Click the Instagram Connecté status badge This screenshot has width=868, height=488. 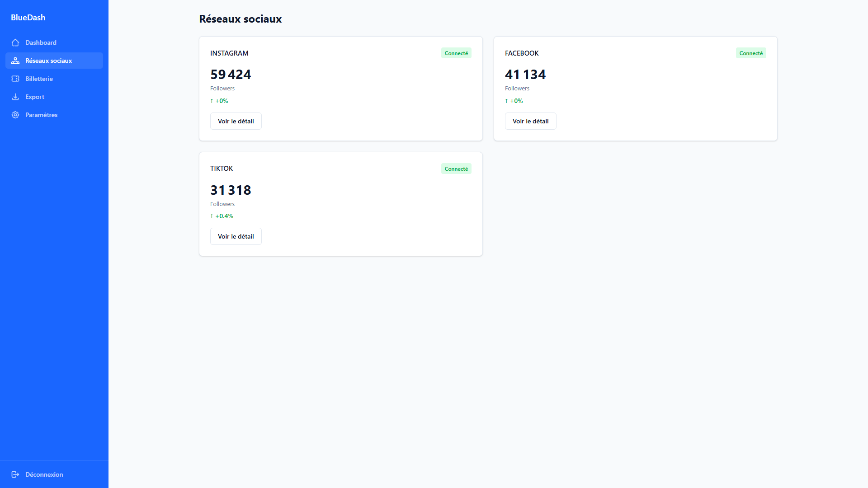456,53
